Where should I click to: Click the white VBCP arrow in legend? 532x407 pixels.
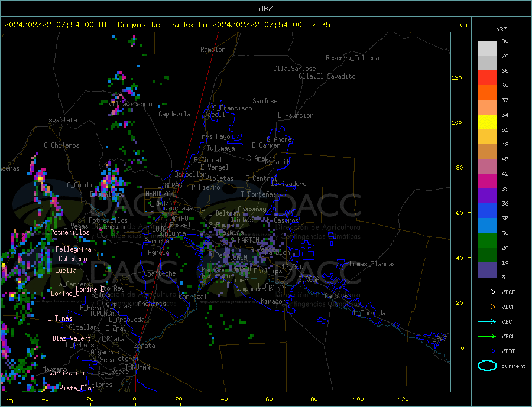[x=487, y=292]
